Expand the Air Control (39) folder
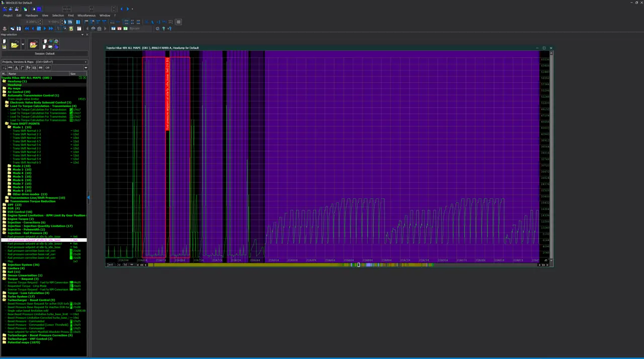 pyautogui.click(x=4, y=92)
